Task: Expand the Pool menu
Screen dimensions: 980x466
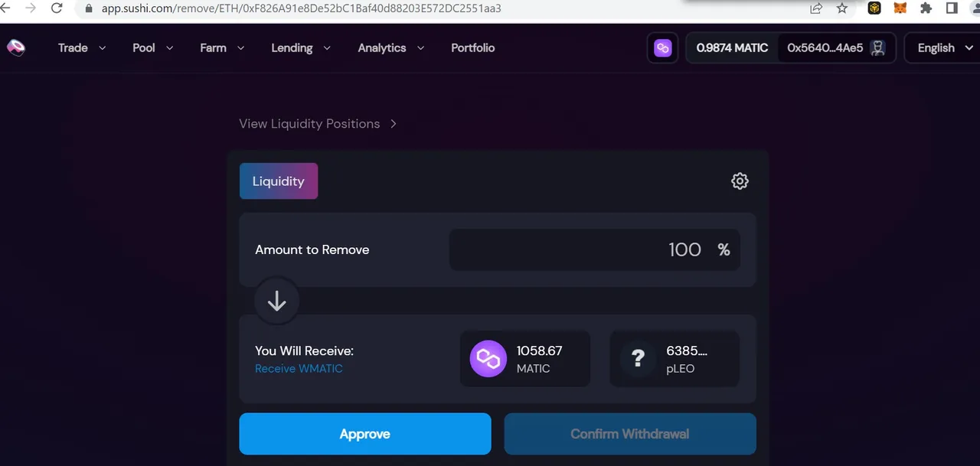Action: tap(152, 47)
